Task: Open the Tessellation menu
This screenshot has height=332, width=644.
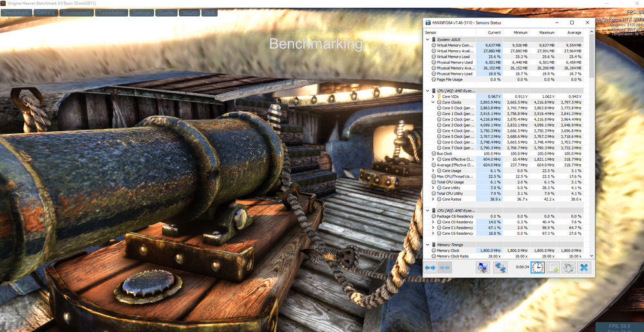Action: tap(111, 13)
